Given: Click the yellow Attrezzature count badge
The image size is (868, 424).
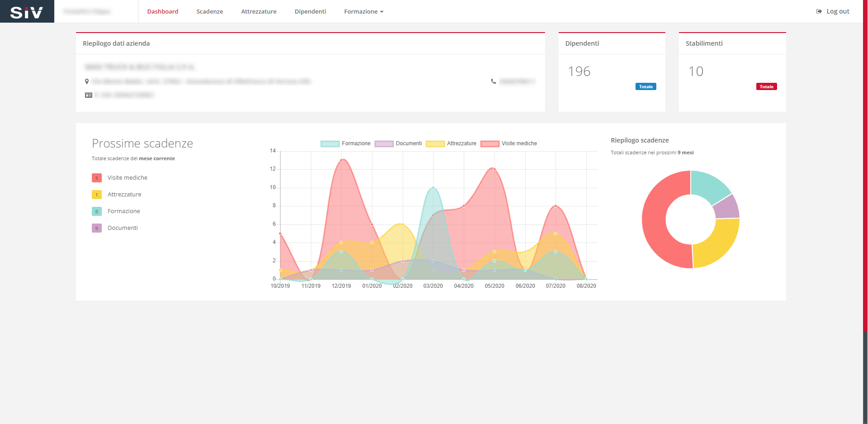Looking at the screenshot, I should click(x=97, y=195).
